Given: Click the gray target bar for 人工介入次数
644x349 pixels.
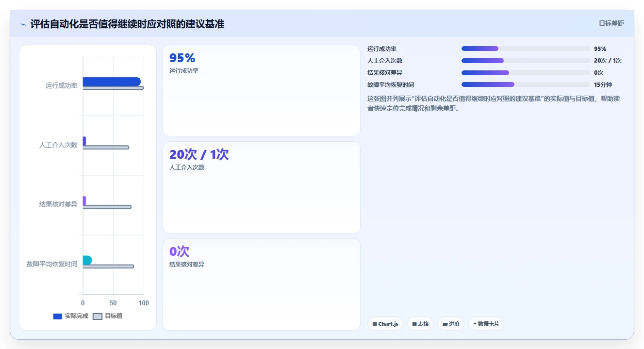Looking at the screenshot, I should tap(106, 147).
